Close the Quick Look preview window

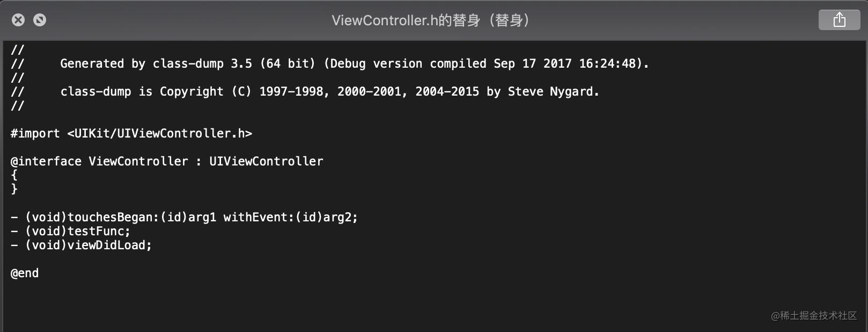coord(18,20)
